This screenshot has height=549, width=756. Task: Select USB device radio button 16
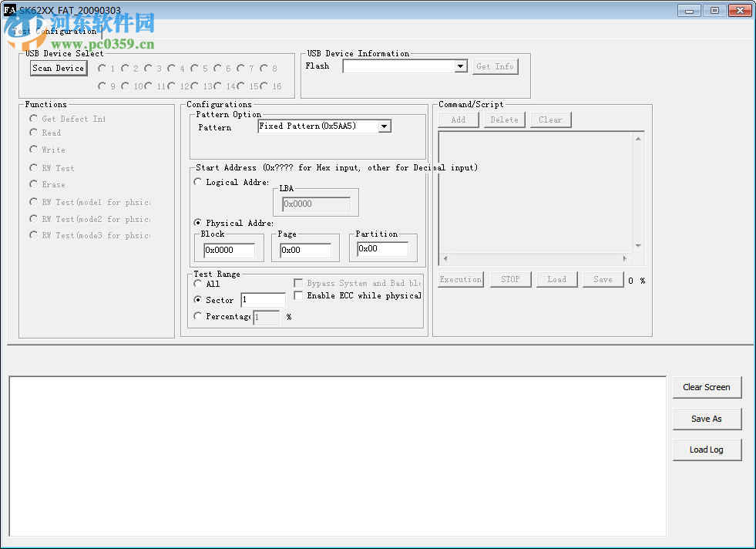tap(264, 86)
